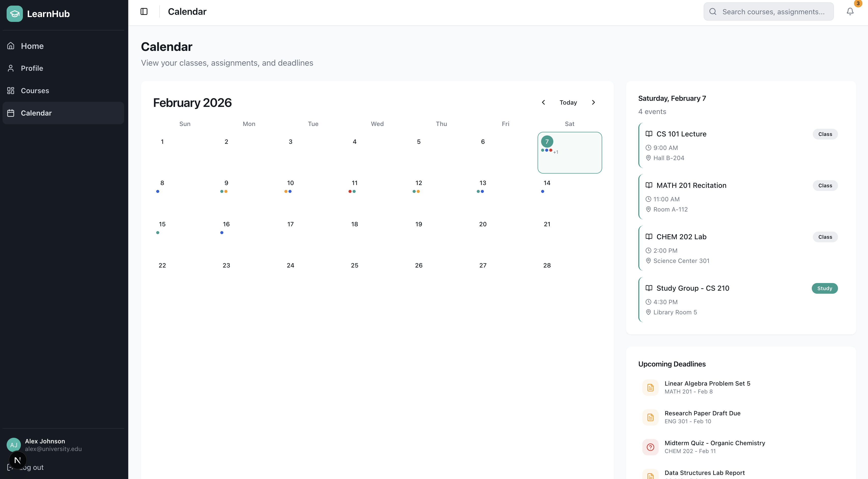Open Home in the sidebar
Image resolution: width=868 pixels, height=479 pixels.
32,46
